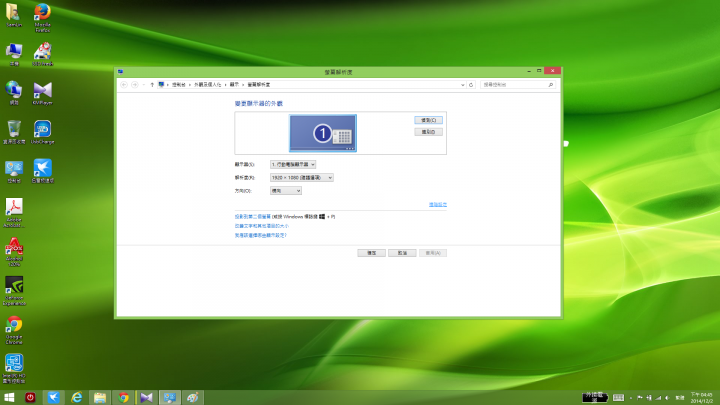
Task: Switch to the Control Panel taskbar window
Action: coord(169,398)
